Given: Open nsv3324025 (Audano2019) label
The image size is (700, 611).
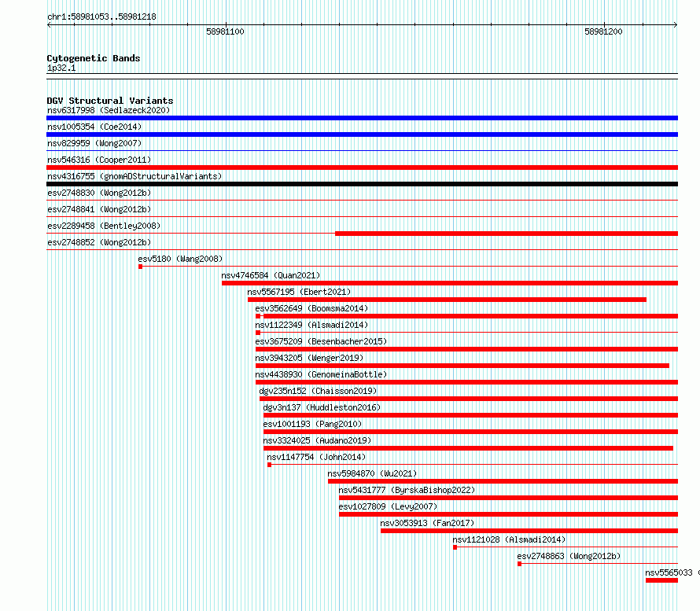Looking at the screenshot, I should click(318, 440).
